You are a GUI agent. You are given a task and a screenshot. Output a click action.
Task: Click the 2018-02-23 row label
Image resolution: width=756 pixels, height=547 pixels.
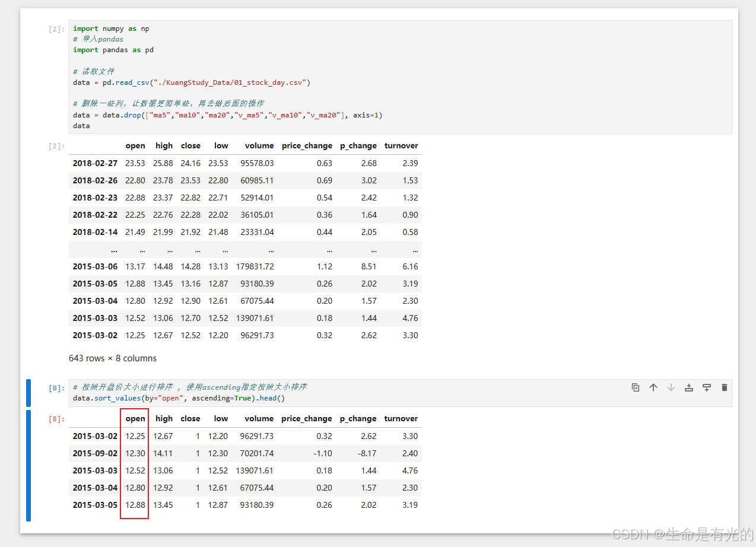[x=95, y=198]
